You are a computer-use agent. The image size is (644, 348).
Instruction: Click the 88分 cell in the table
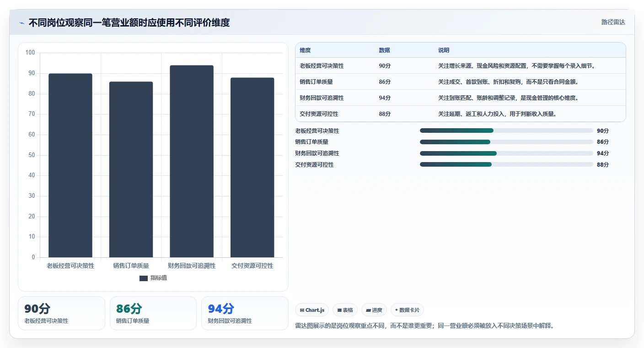(x=385, y=114)
